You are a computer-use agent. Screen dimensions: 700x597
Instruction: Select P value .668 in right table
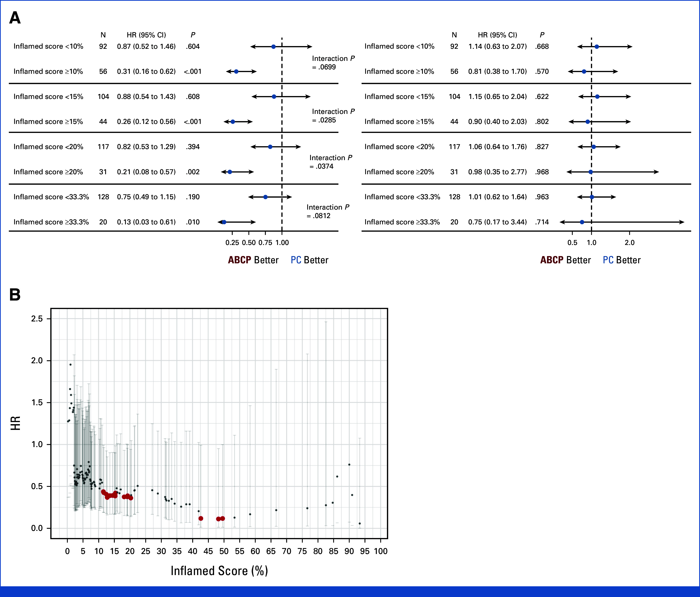[542, 46]
